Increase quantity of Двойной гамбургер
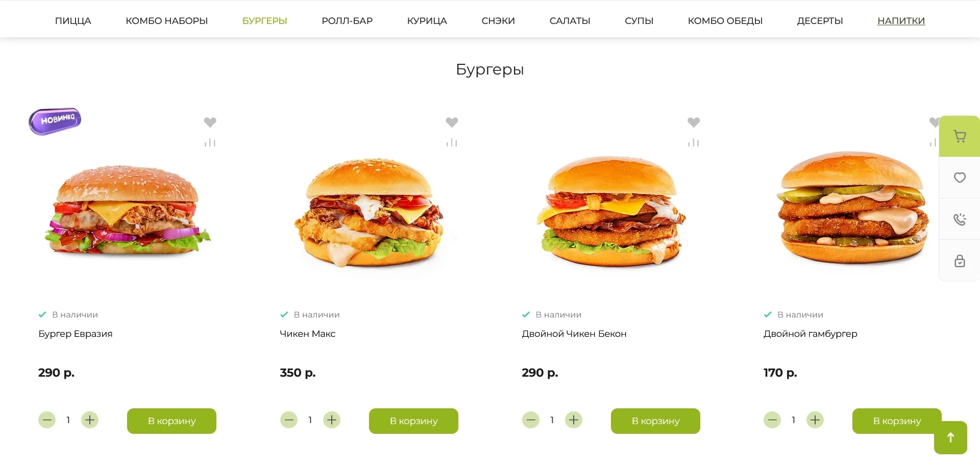The width and height of the screenshot is (980, 466). 815,420
